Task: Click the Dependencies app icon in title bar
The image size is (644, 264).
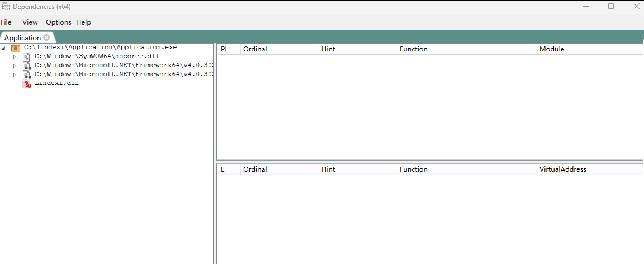Action: [6, 6]
